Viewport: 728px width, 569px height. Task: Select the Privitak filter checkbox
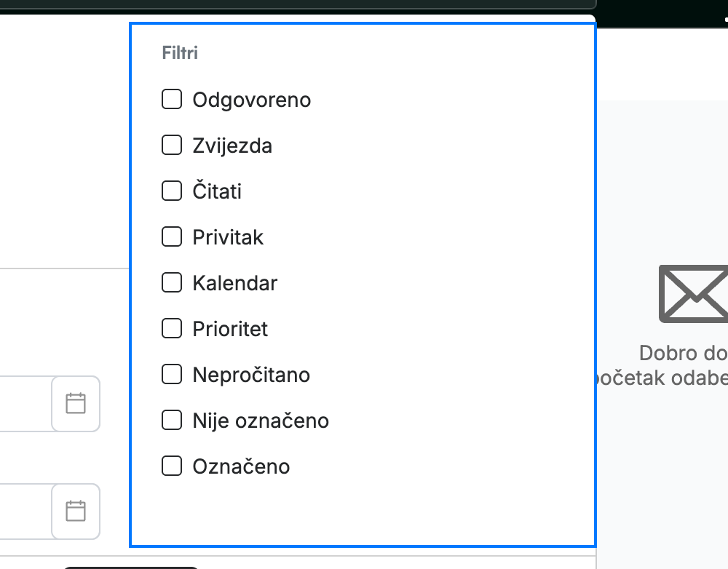click(172, 236)
